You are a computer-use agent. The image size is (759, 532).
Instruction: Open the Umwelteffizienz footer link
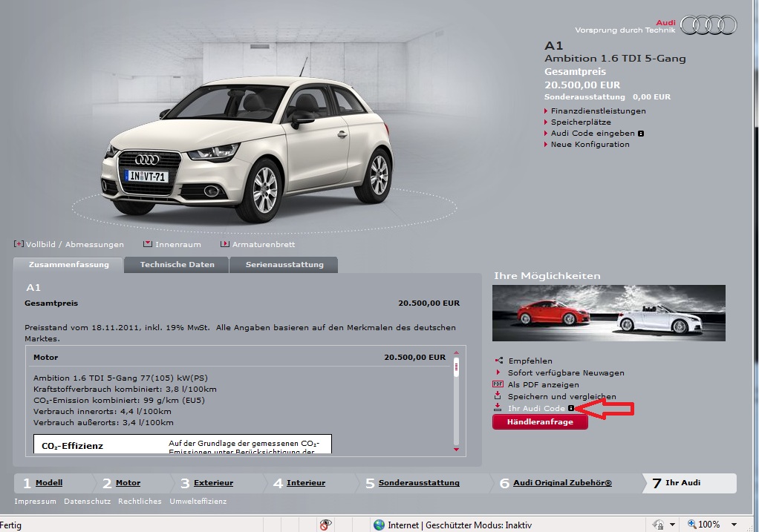point(198,501)
